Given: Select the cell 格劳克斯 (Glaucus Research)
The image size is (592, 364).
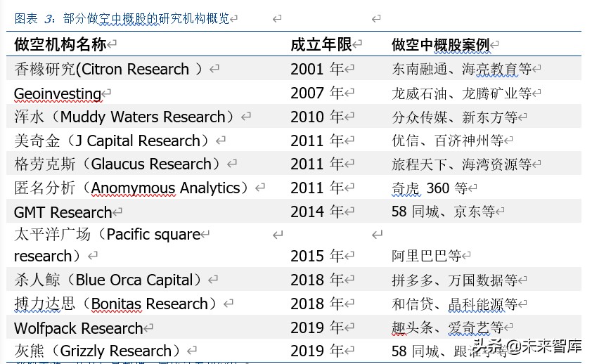Looking at the screenshot, I should pos(117,164).
